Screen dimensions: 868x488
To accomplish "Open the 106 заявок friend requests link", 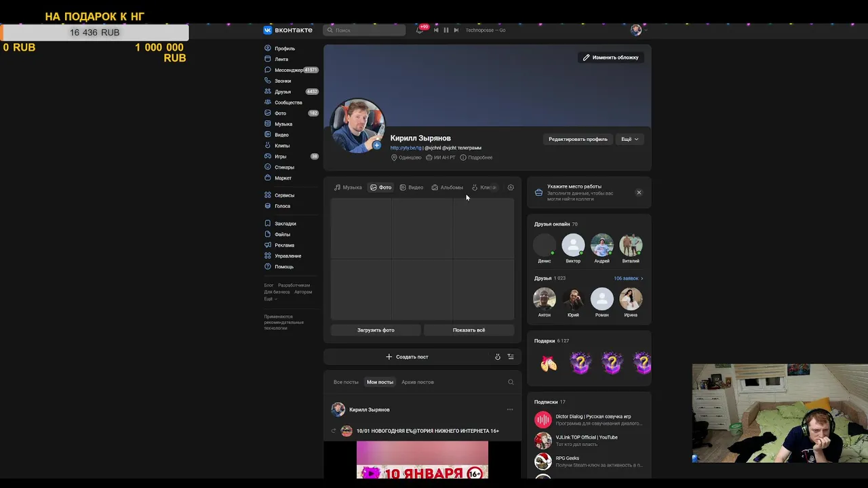I will (629, 279).
